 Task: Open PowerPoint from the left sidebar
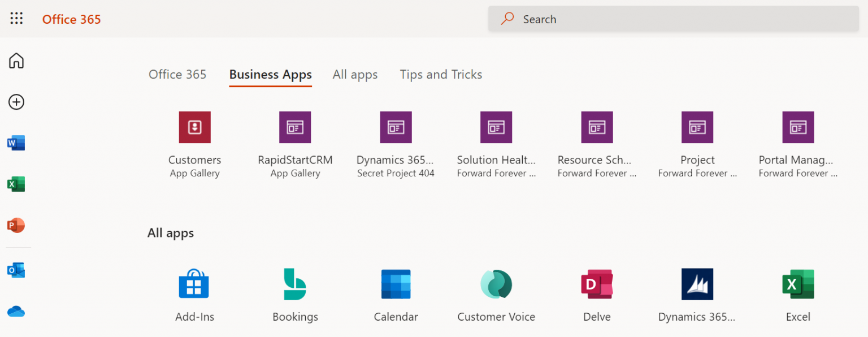[x=16, y=225]
